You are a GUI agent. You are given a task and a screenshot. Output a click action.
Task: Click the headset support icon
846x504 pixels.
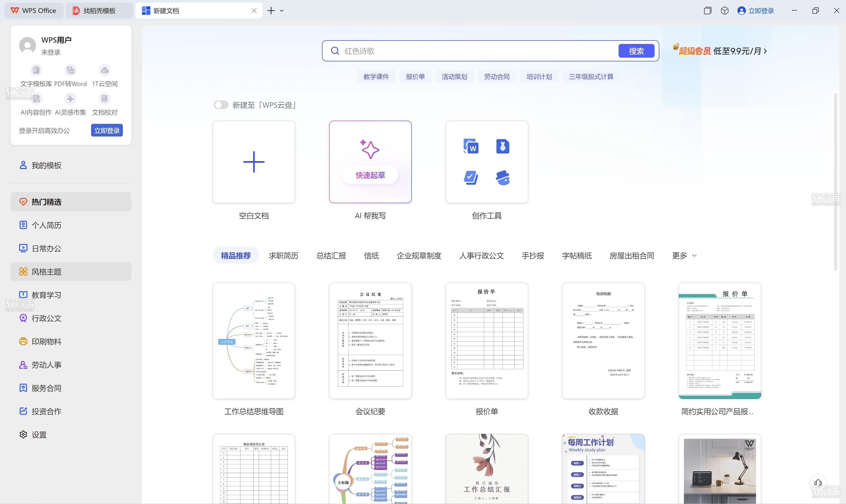pyautogui.click(x=818, y=483)
